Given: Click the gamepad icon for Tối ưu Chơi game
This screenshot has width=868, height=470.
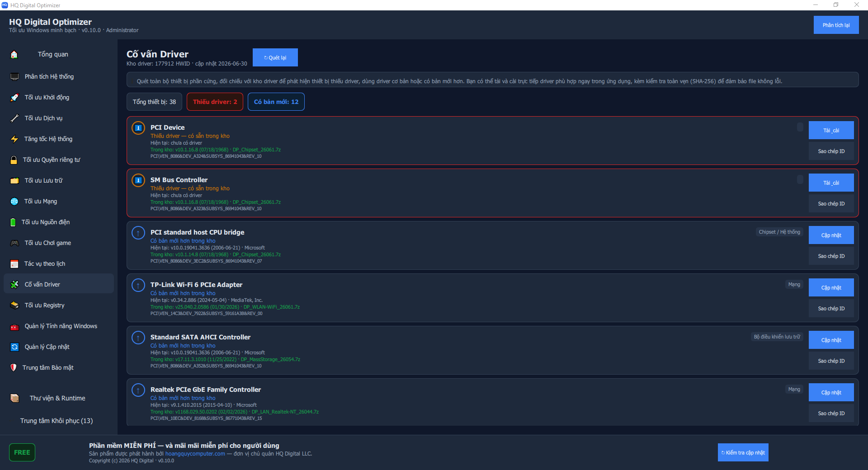Looking at the screenshot, I should pyautogui.click(x=14, y=243).
